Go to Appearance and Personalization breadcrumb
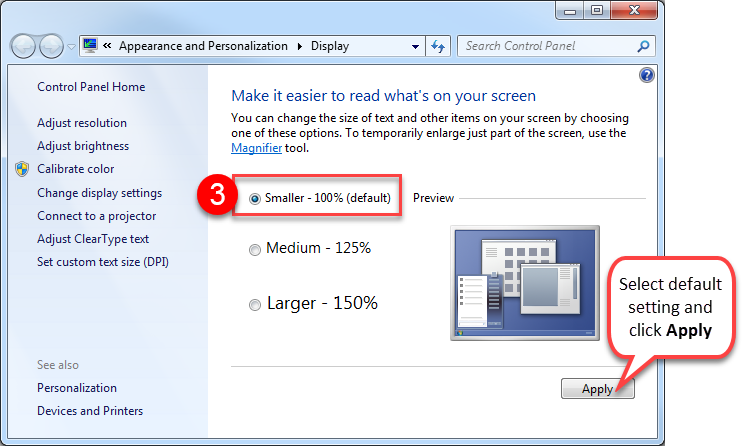The height and width of the screenshot is (446, 745). (206, 46)
